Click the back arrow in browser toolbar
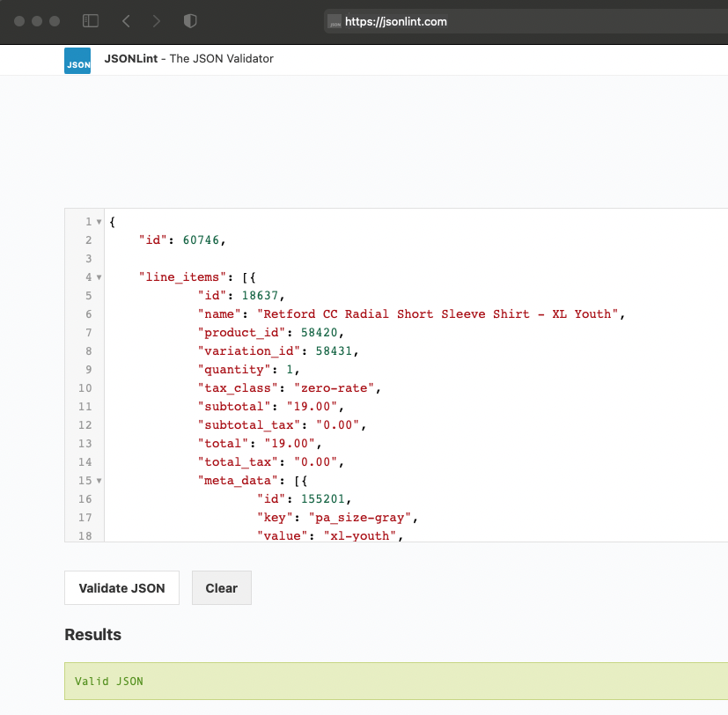 pyautogui.click(x=128, y=20)
